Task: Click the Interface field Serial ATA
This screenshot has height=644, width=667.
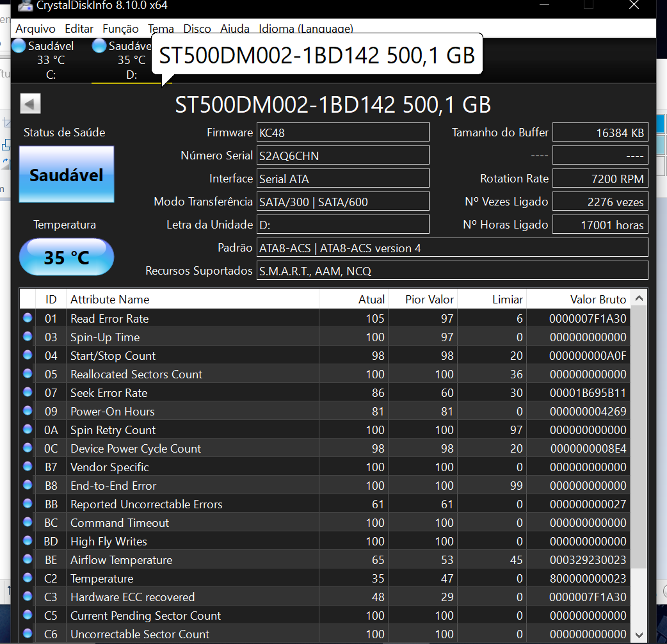Action: pyautogui.click(x=343, y=178)
